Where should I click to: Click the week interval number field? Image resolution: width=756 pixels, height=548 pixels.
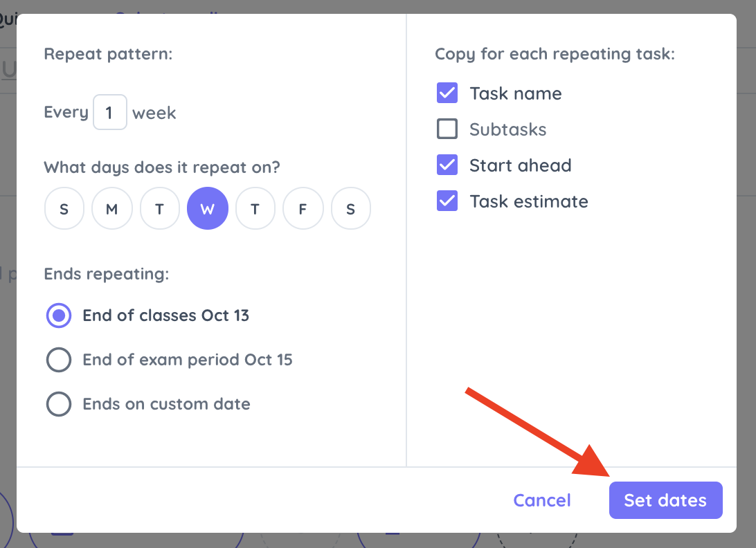110,112
